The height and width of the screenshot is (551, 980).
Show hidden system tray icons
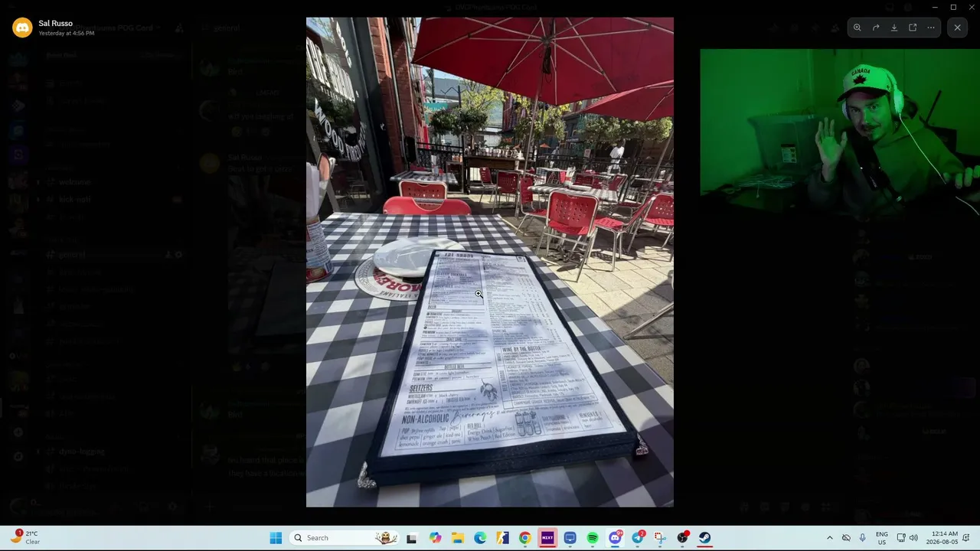(829, 538)
